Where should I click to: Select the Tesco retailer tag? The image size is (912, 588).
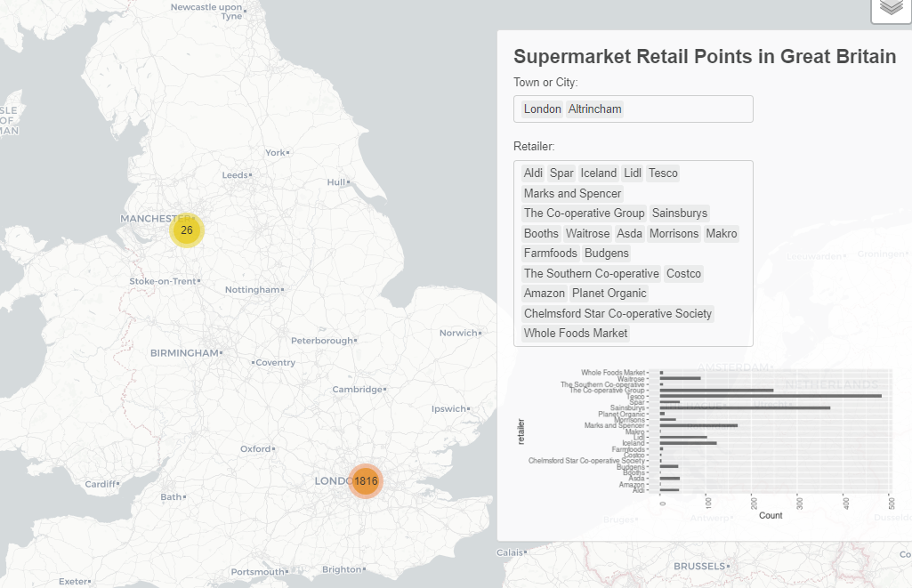[663, 173]
